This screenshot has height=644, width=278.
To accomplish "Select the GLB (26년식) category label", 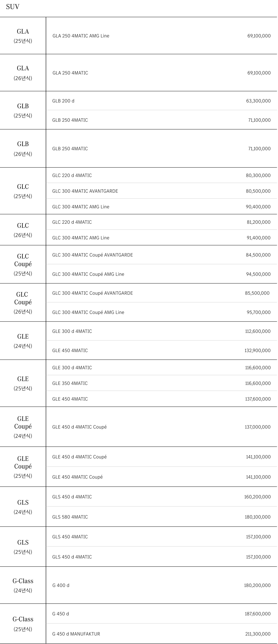I will click(23, 149).
